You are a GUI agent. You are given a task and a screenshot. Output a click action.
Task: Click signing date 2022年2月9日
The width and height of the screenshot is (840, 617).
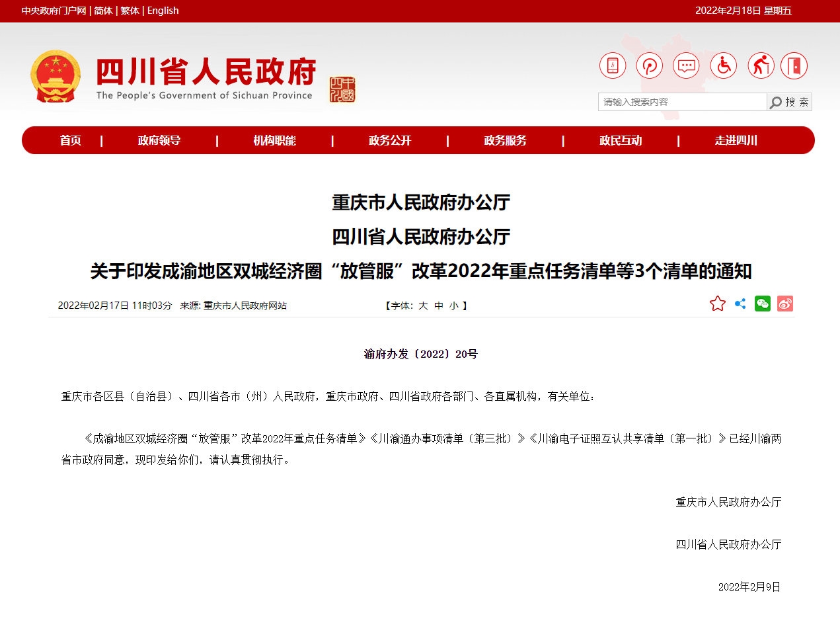coord(749,587)
